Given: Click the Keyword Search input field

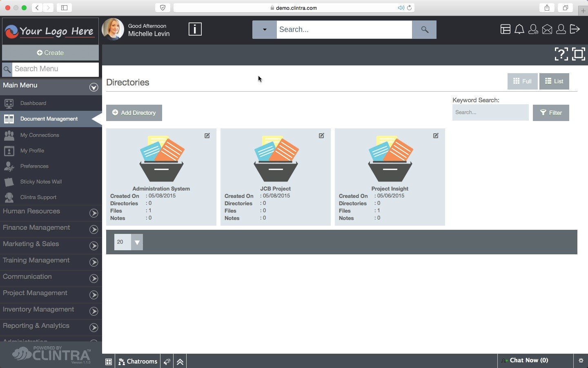Looking at the screenshot, I should click(x=490, y=112).
